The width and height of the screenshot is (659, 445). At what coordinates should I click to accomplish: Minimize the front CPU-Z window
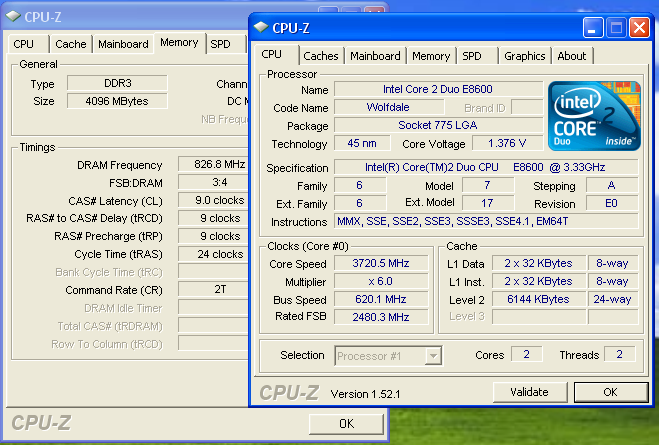point(593,28)
